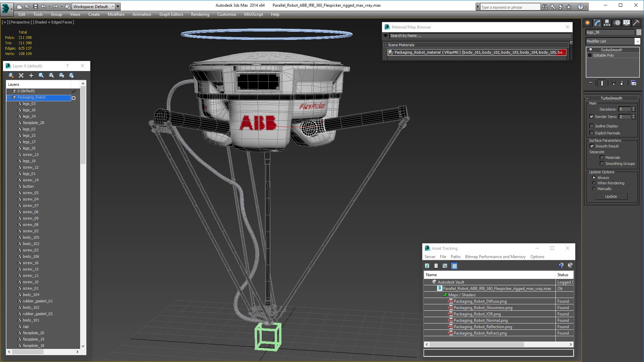Open the Hierarchy command panel tab
The image size is (644, 362).
tap(607, 23)
